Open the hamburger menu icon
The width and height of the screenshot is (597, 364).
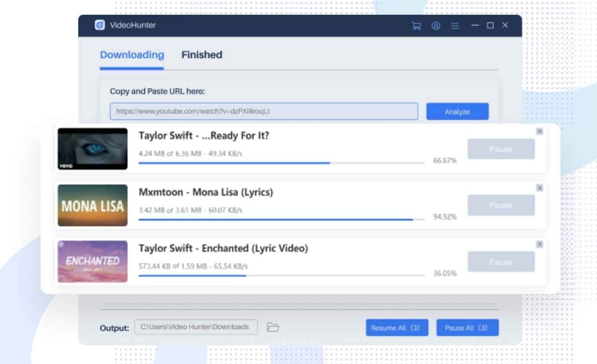click(x=455, y=26)
